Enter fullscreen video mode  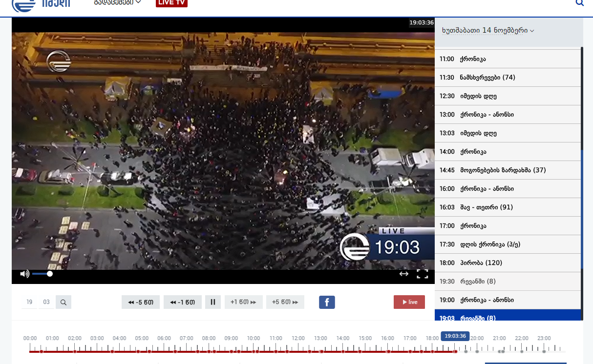click(422, 274)
